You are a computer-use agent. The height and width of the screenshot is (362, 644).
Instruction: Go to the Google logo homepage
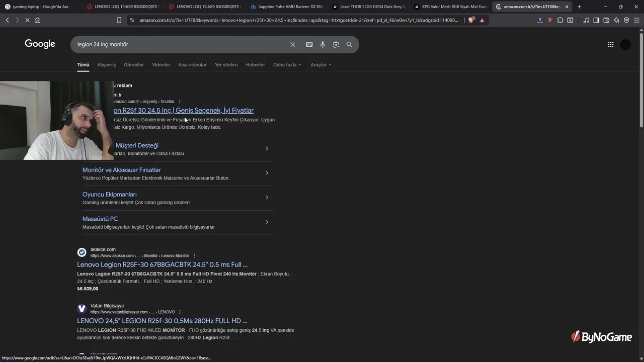pyautogui.click(x=40, y=44)
